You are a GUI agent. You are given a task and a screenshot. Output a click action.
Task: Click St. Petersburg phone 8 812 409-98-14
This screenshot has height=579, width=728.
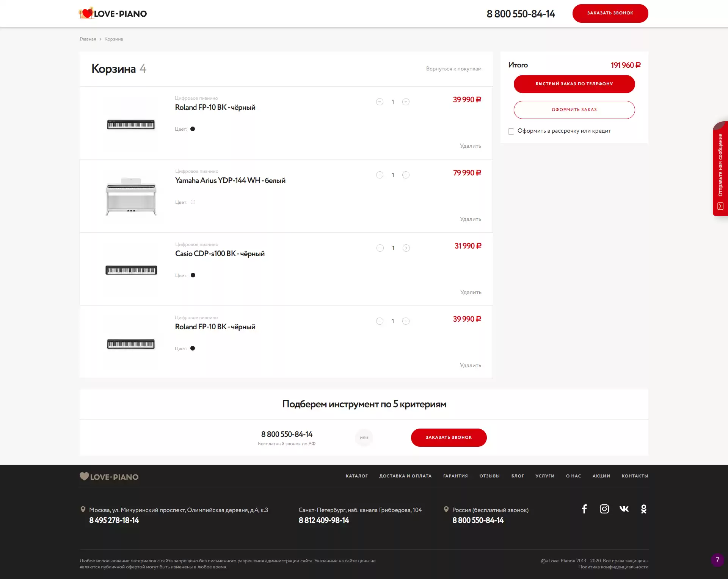coord(324,520)
